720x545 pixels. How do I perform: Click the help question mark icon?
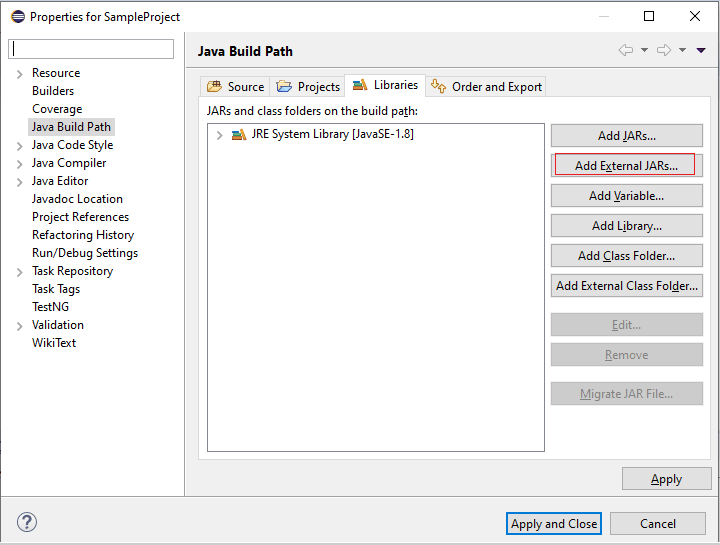(x=27, y=523)
